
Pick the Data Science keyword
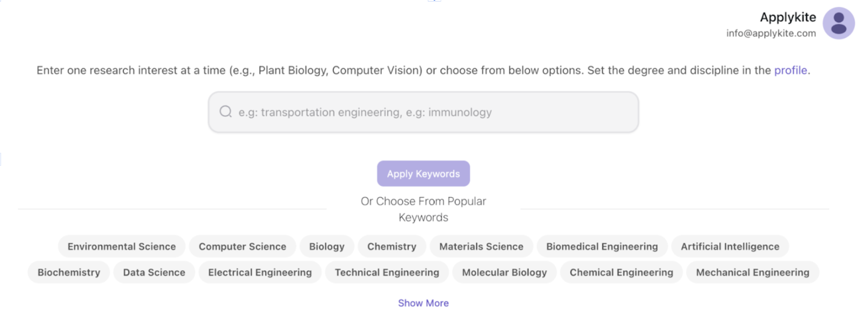pyautogui.click(x=154, y=272)
